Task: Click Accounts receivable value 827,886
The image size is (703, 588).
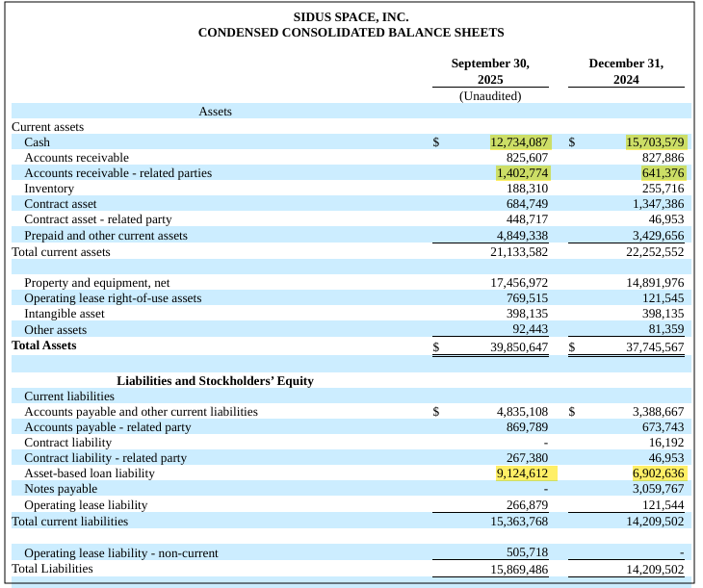Action: point(664,158)
